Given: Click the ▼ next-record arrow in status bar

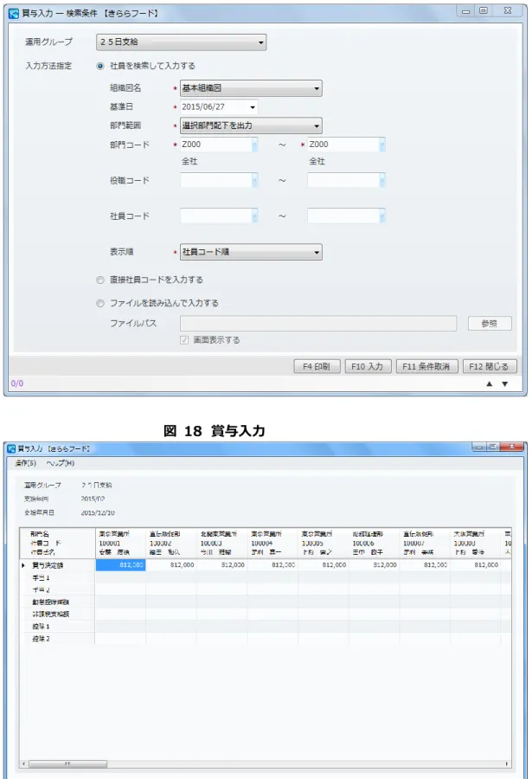Looking at the screenshot, I should tap(504, 383).
